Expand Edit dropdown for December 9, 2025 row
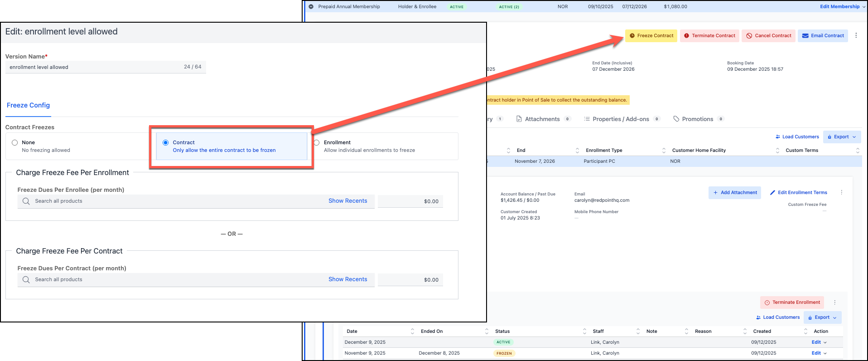The image size is (868, 361). (825, 342)
